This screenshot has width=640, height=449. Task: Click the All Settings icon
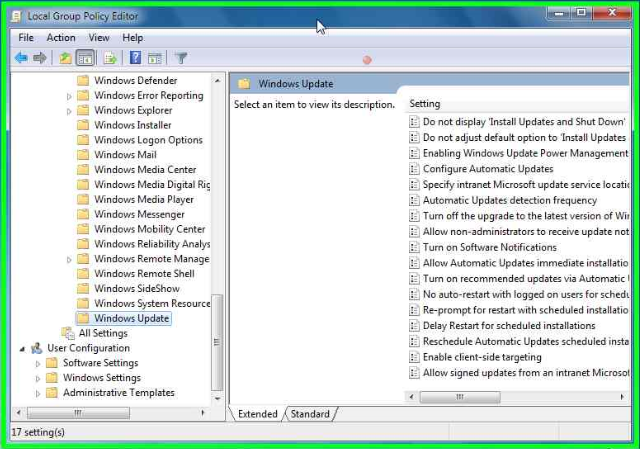point(68,333)
